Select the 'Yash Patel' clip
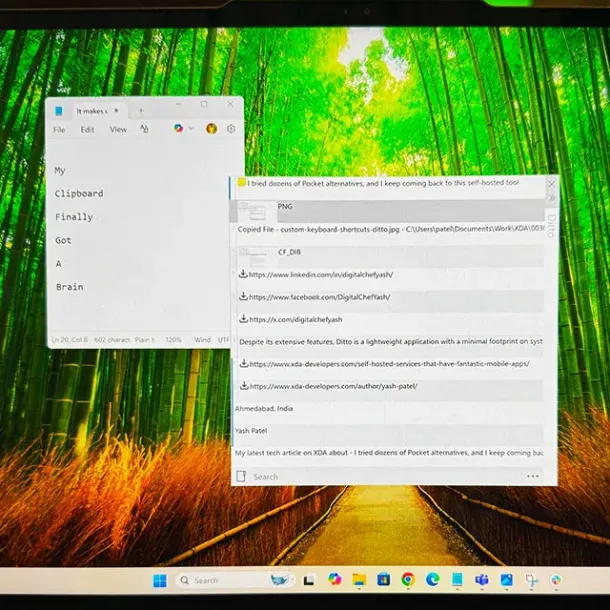 coord(388,435)
